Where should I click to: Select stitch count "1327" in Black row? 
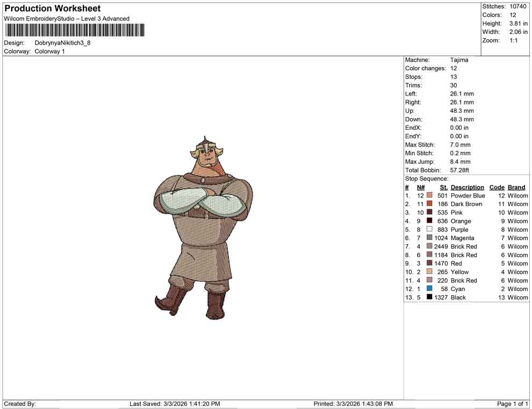tap(441, 297)
